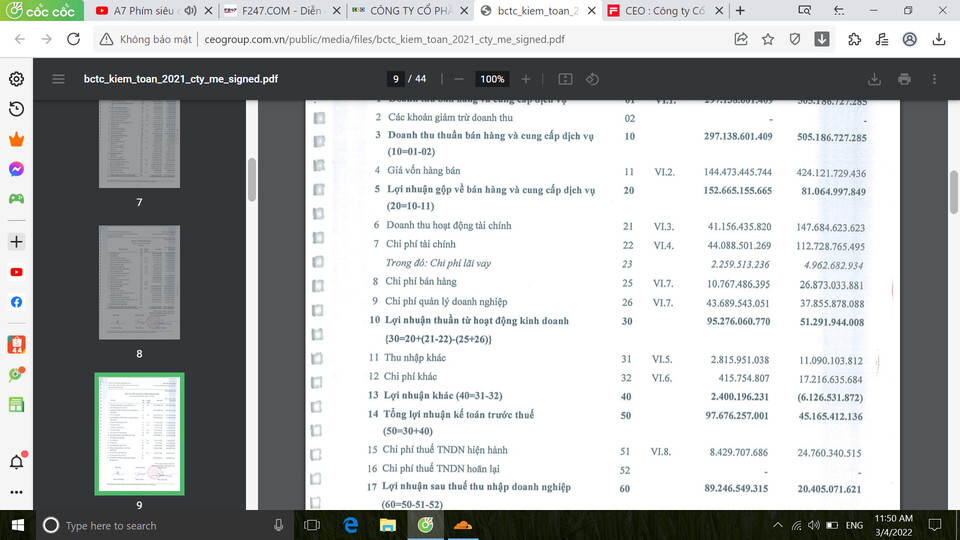Select the page 8 thumbnail

click(139, 282)
